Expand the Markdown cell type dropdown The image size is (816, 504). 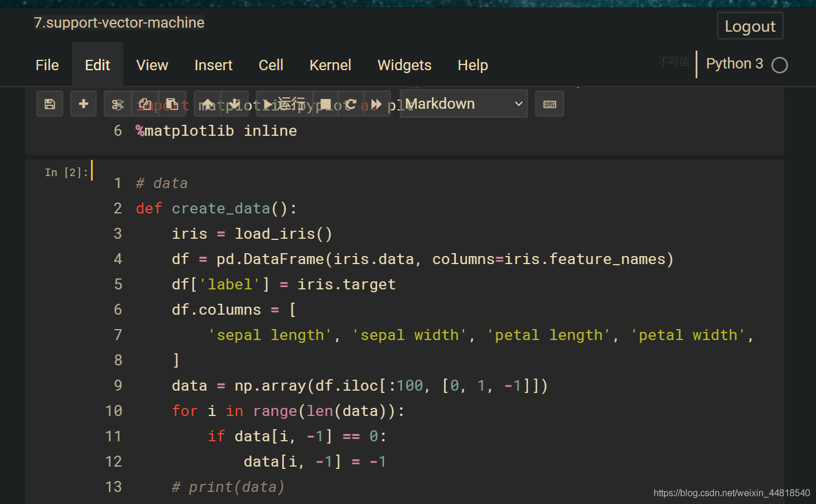(x=464, y=104)
